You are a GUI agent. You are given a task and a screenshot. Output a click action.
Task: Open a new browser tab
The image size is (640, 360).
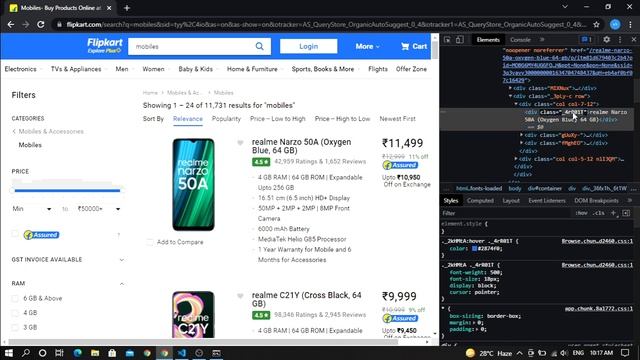click(127, 8)
